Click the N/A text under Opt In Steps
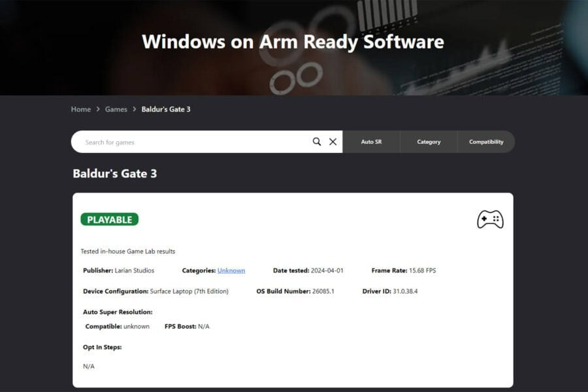Image resolution: width=588 pixels, height=392 pixels. (89, 366)
